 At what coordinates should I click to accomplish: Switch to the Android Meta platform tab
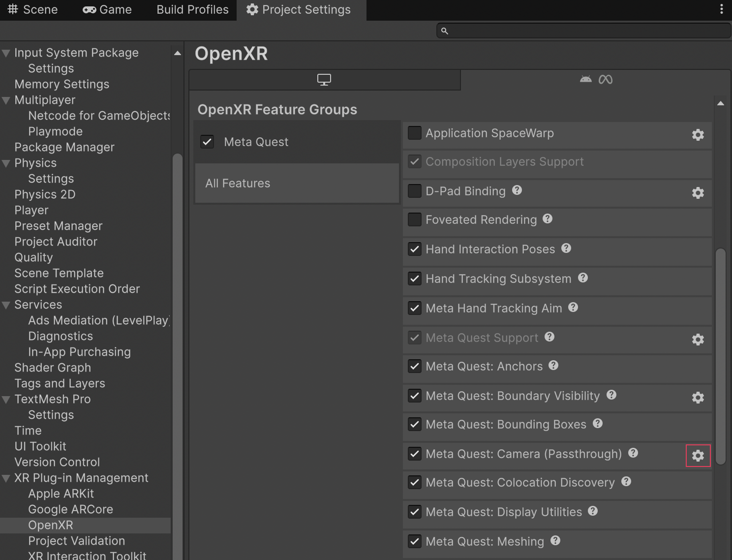click(595, 79)
